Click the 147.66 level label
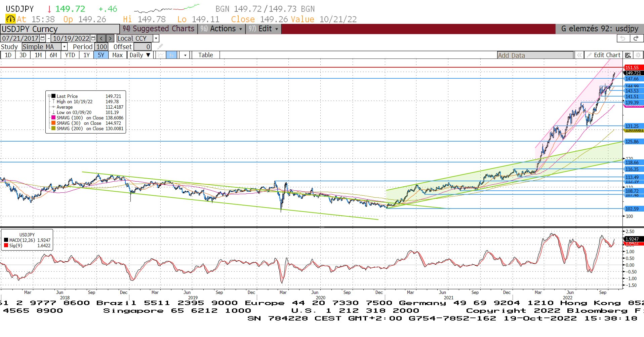 pos(634,79)
